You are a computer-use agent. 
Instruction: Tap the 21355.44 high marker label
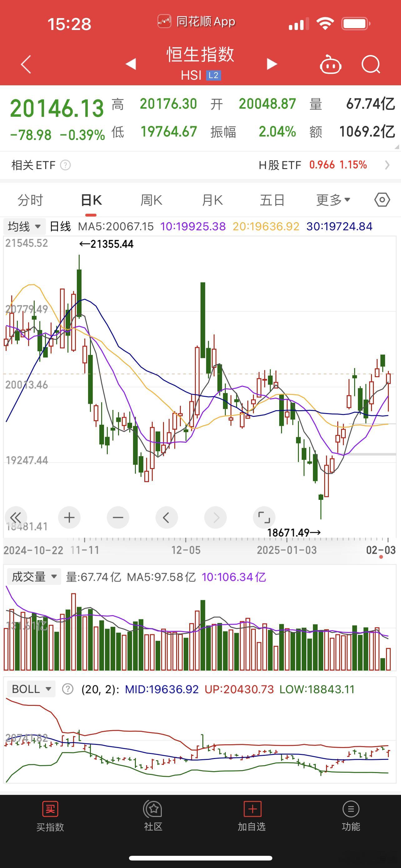[106, 244]
